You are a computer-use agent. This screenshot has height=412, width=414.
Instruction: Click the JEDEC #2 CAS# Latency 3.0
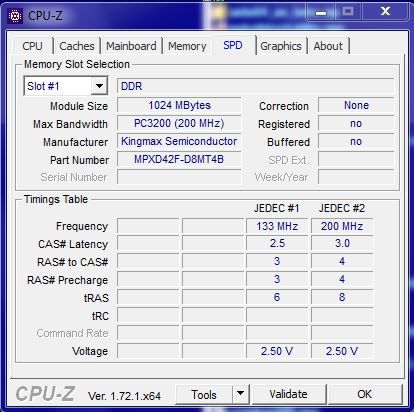pos(342,244)
